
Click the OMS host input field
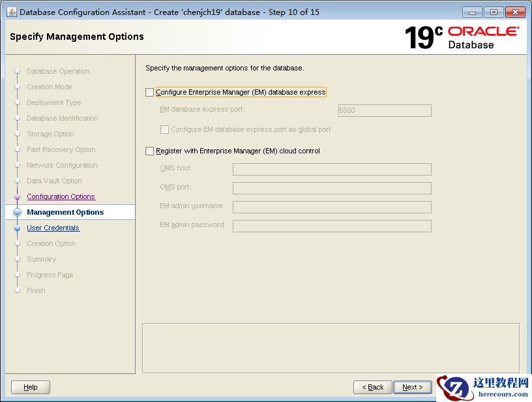[332, 170]
